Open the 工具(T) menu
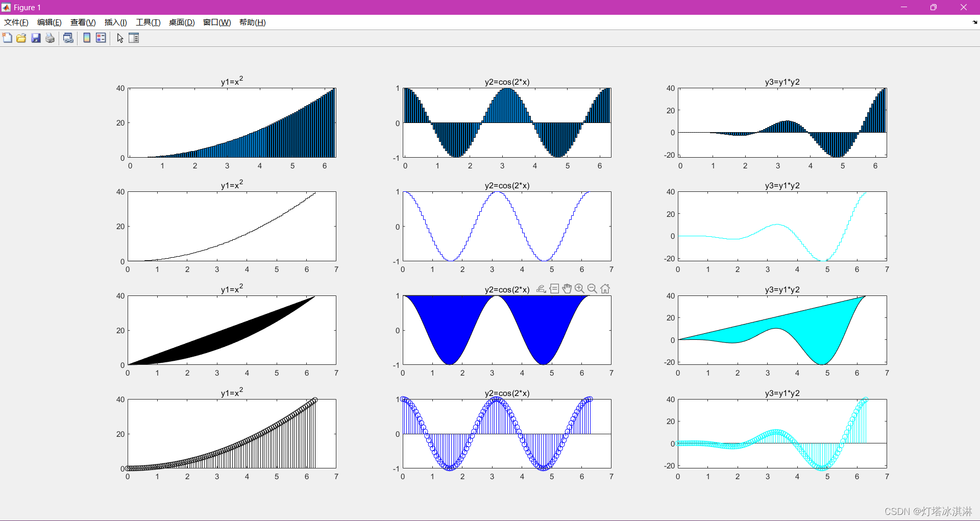Viewport: 980px width, 521px height. click(x=148, y=22)
